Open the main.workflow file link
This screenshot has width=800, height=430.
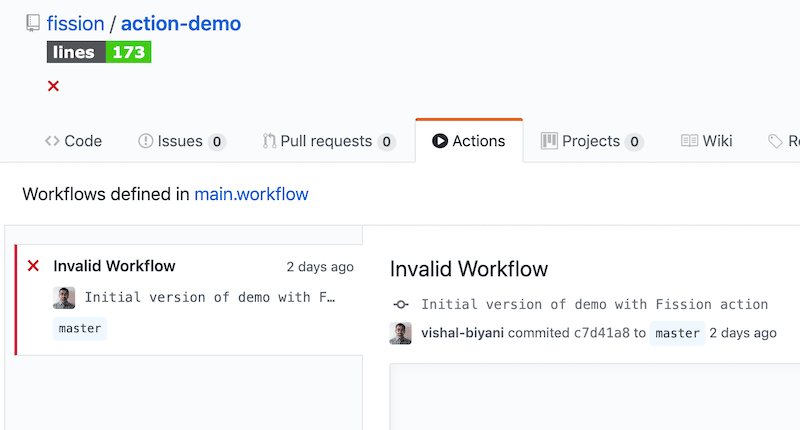tap(252, 194)
